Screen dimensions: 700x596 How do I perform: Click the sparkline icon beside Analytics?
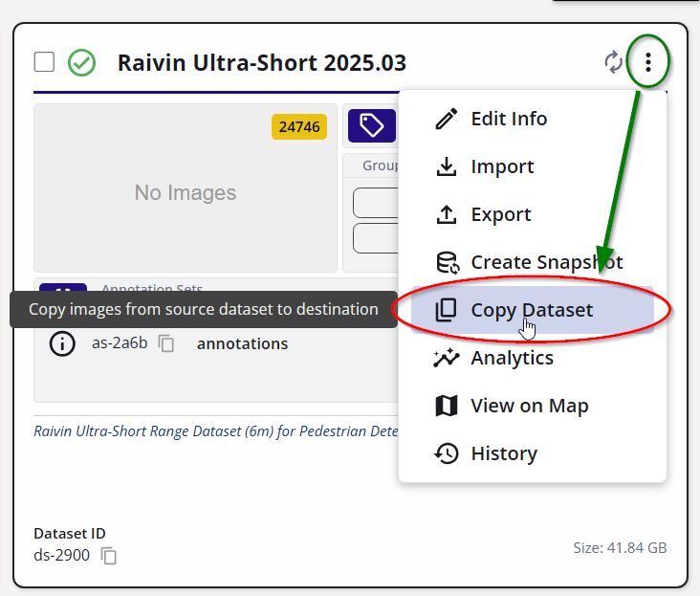click(x=446, y=358)
